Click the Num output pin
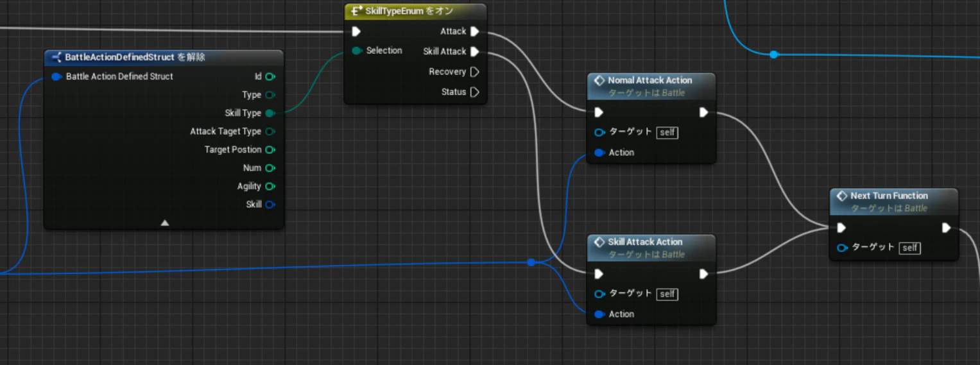Image resolution: width=980 pixels, height=365 pixels. (x=270, y=168)
